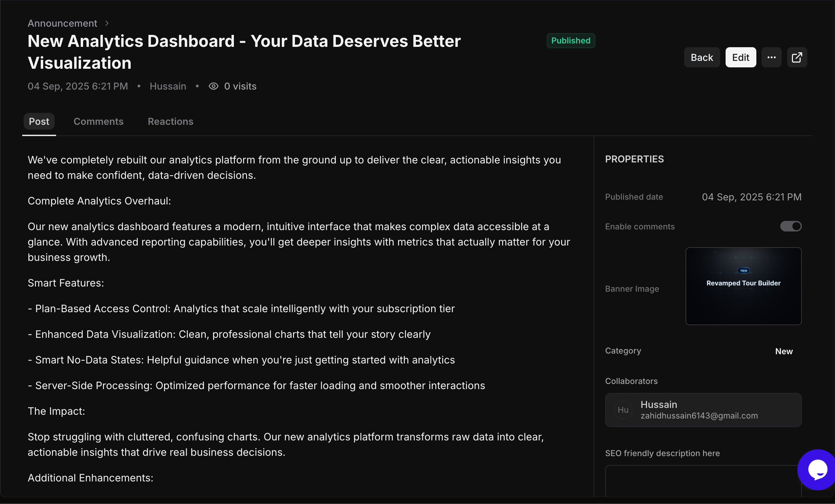The height and width of the screenshot is (504, 835).
Task: Switch to the Comments tab
Action: (98, 121)
